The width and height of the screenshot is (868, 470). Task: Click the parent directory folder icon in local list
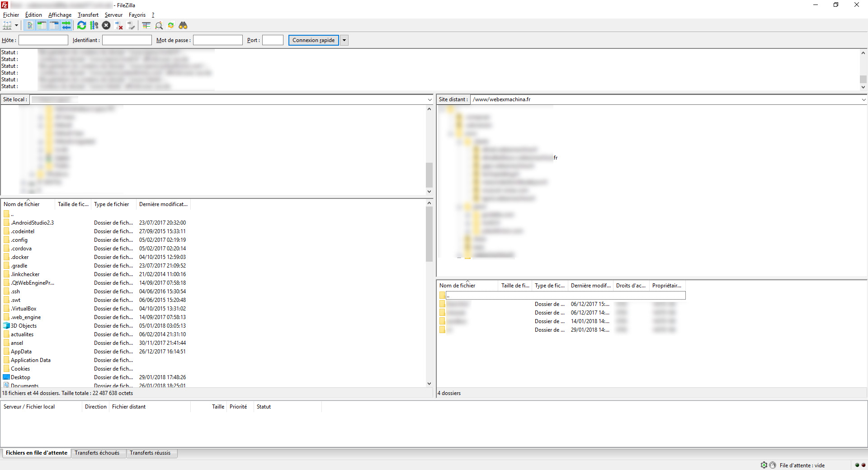pyautogui.click(x=6, y=214)
